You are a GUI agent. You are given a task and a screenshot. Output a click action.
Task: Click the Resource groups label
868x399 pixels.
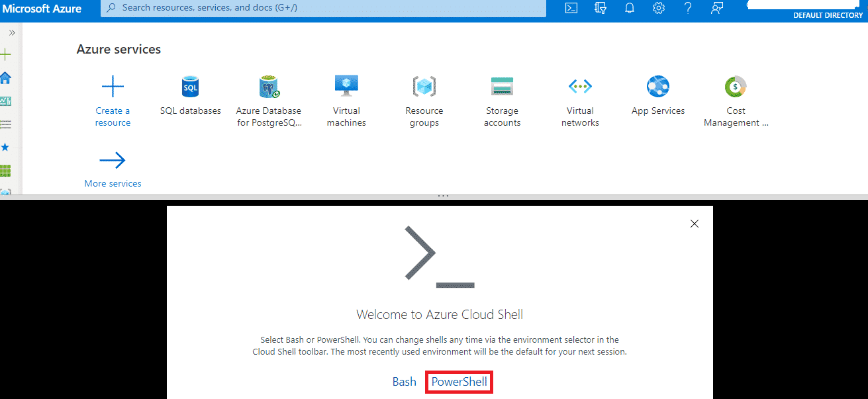click(x=424, y=116)
